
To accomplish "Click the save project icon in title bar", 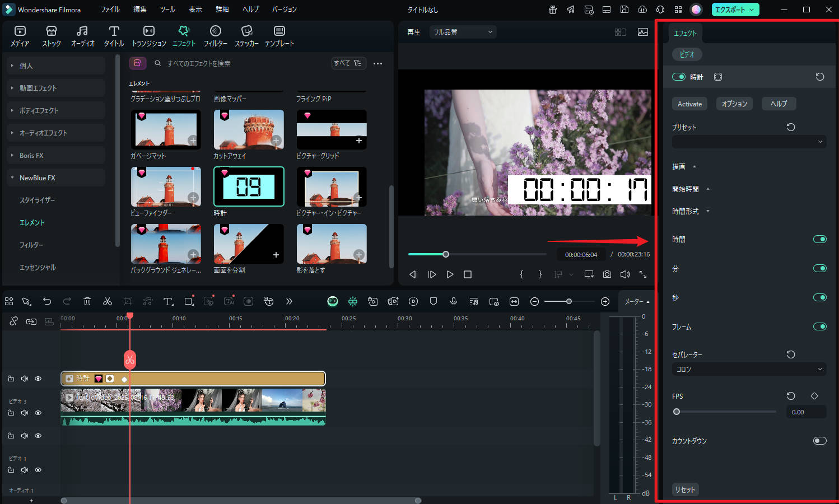I will [624, 10].
